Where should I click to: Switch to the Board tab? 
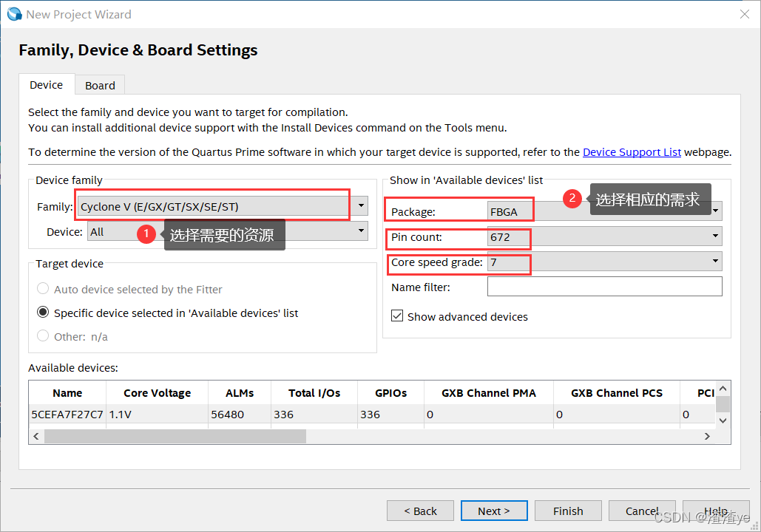tap(100, 86)
